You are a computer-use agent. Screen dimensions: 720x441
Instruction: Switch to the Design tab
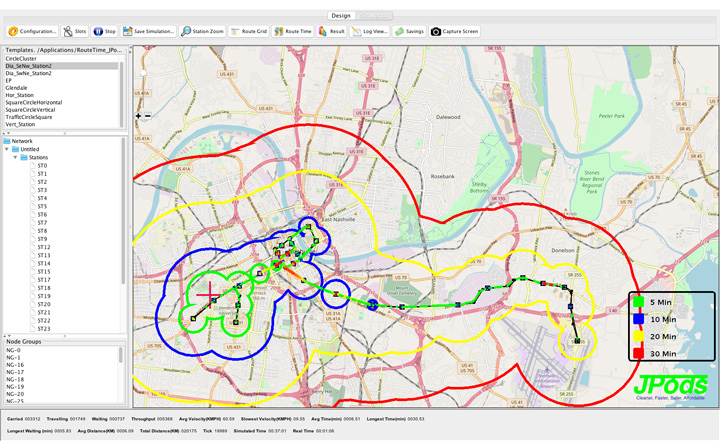pyautogui.click(x=341, y=16)
